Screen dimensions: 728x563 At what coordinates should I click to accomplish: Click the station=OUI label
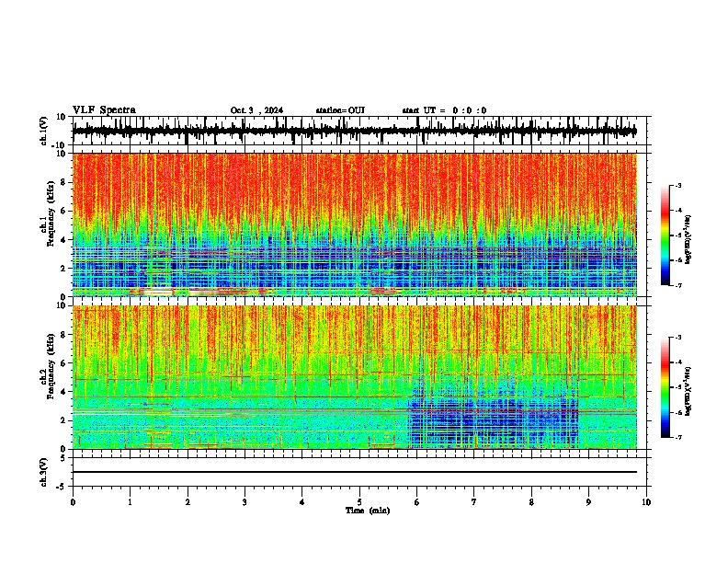tap(340, 110)
